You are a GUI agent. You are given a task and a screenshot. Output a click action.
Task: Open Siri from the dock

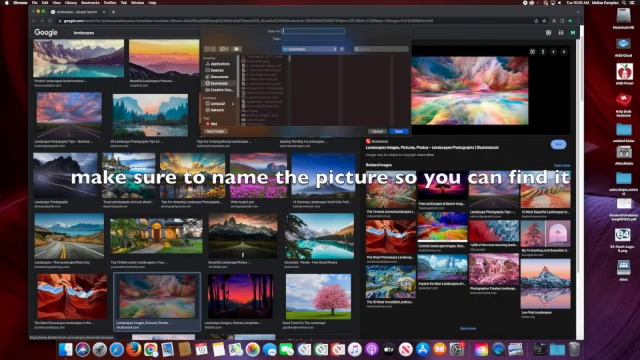(x=82, y=349)
